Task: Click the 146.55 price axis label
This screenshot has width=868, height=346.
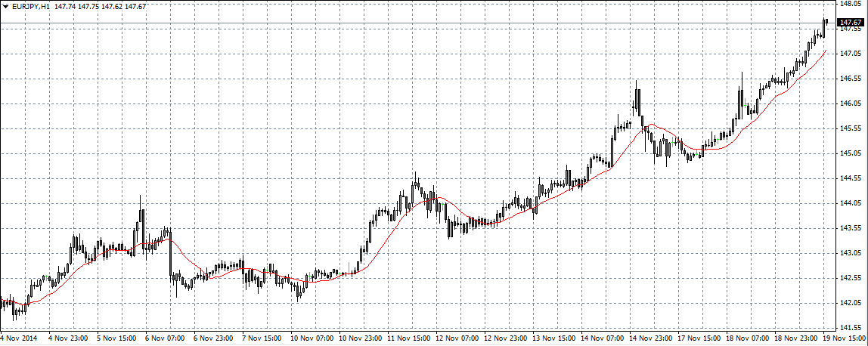Action: pyautogui.click(x=850, y=79)
